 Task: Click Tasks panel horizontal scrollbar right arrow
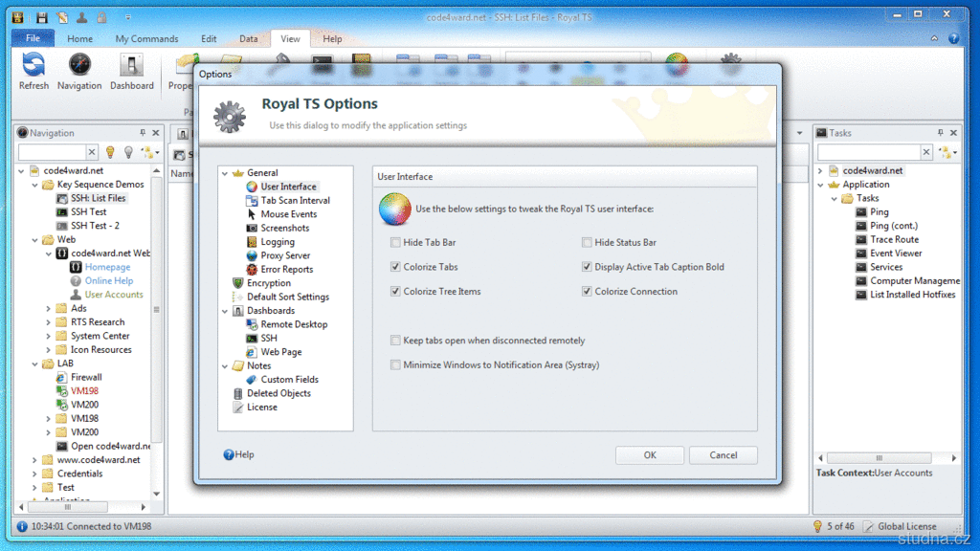click(x=954, y=458)
